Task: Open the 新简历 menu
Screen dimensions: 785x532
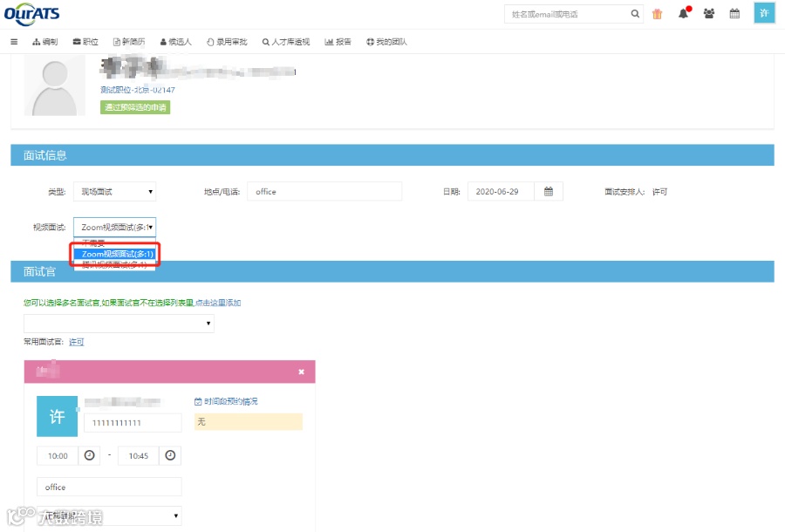Action: pos(129,42)
